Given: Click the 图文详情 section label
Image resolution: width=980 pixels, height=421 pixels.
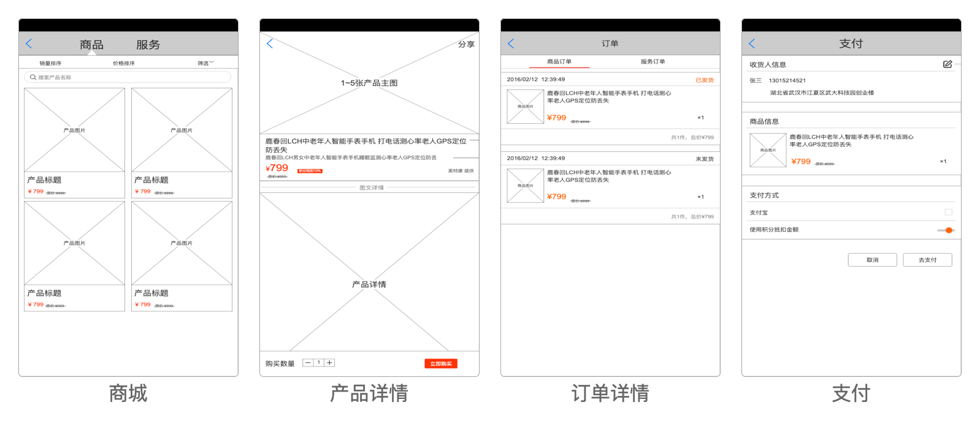Looking at the screenshot, I should (x=371, y=188).
